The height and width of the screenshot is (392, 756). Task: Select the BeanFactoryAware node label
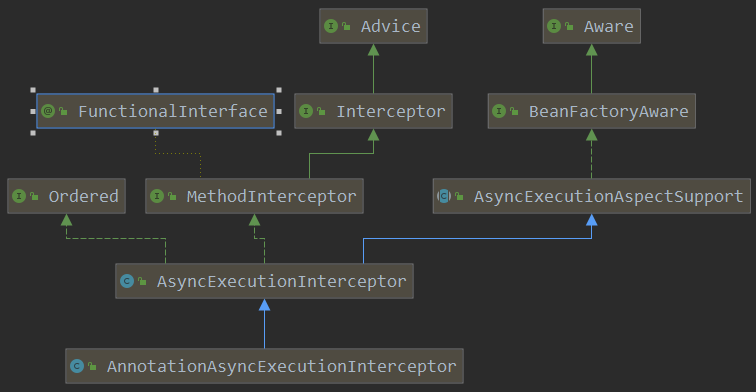click(x=608, y=111)
